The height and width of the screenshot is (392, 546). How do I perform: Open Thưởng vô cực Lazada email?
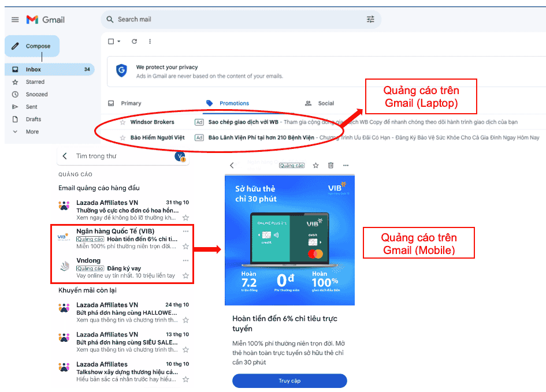click(124, 210)
